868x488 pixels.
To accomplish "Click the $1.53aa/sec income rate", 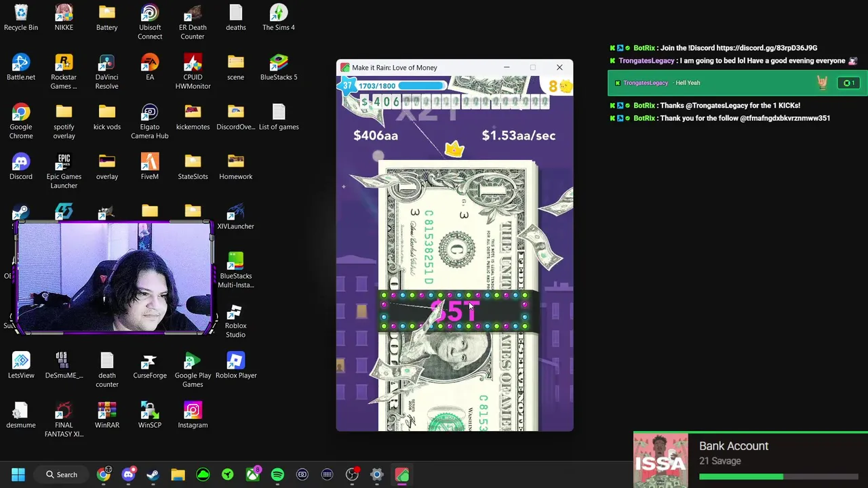I will [519, 136].
